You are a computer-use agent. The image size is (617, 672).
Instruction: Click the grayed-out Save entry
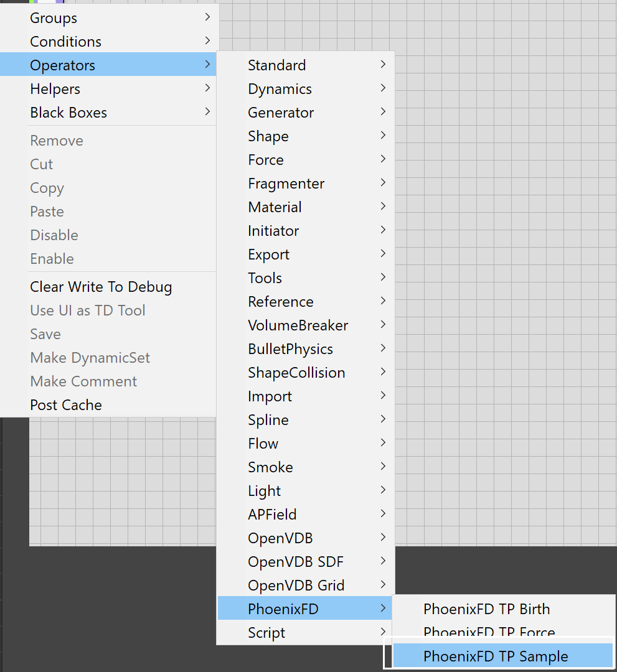[x=108, y=334]
